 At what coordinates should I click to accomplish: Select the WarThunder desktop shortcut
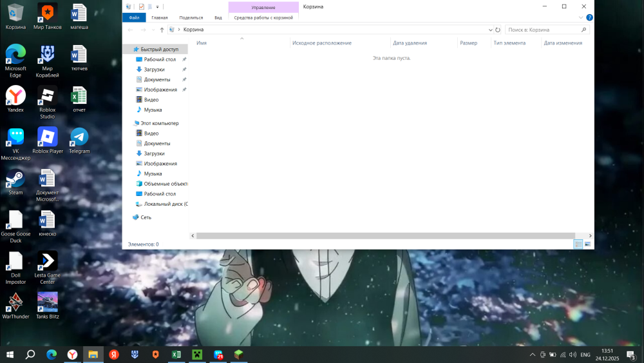[x=15, y=306]
